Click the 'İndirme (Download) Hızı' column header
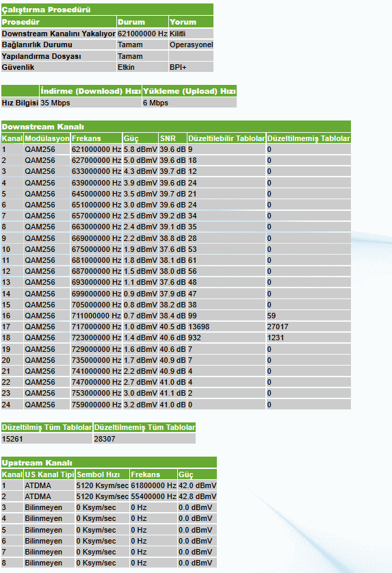392x573 pixels. (x=90, y=91)
